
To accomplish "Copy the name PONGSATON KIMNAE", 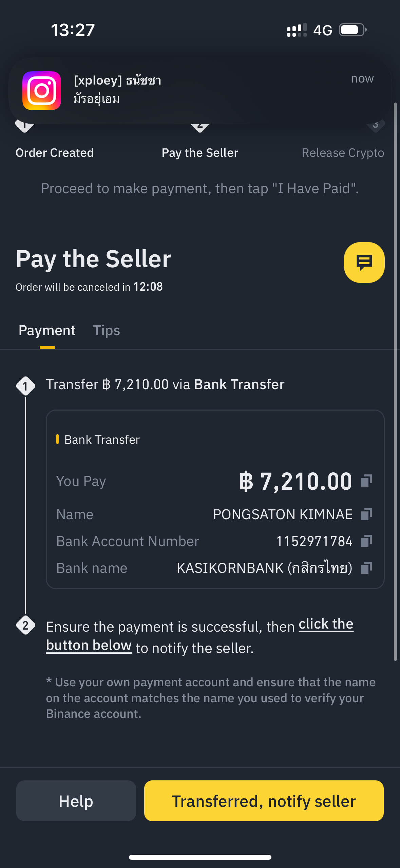I will pyautogui.click(x=366, y=514).
